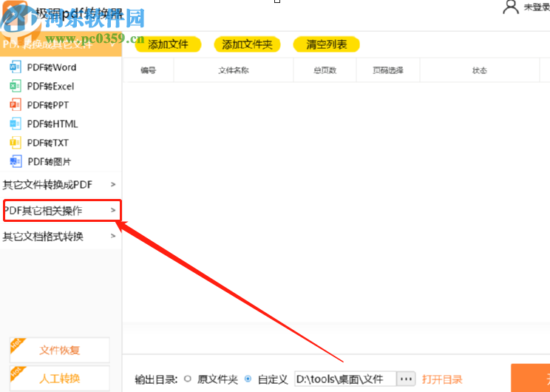Click the output directory path field
The width and height of the screenshot is (550, 392).
(x=345, y=379)
